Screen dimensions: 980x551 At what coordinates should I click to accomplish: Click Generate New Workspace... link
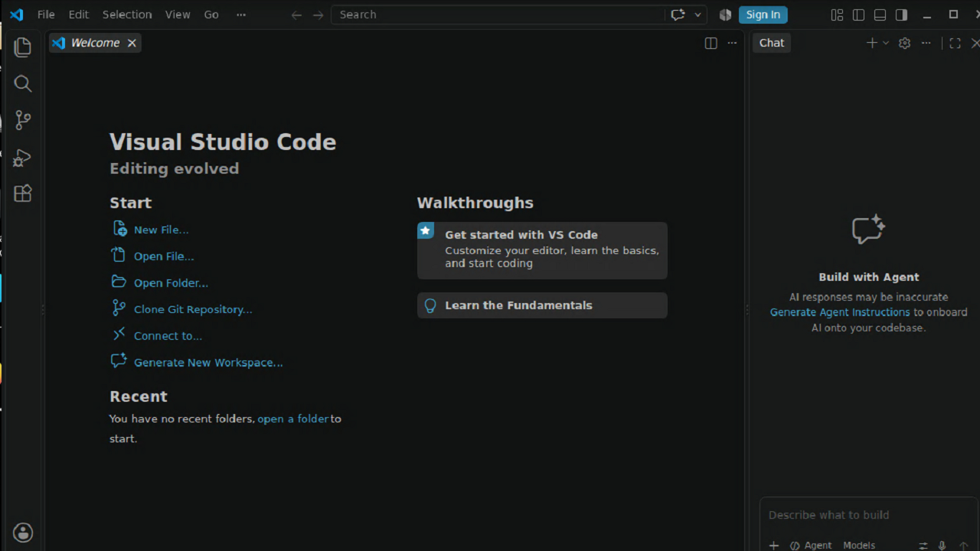click(x=208, y=363)
